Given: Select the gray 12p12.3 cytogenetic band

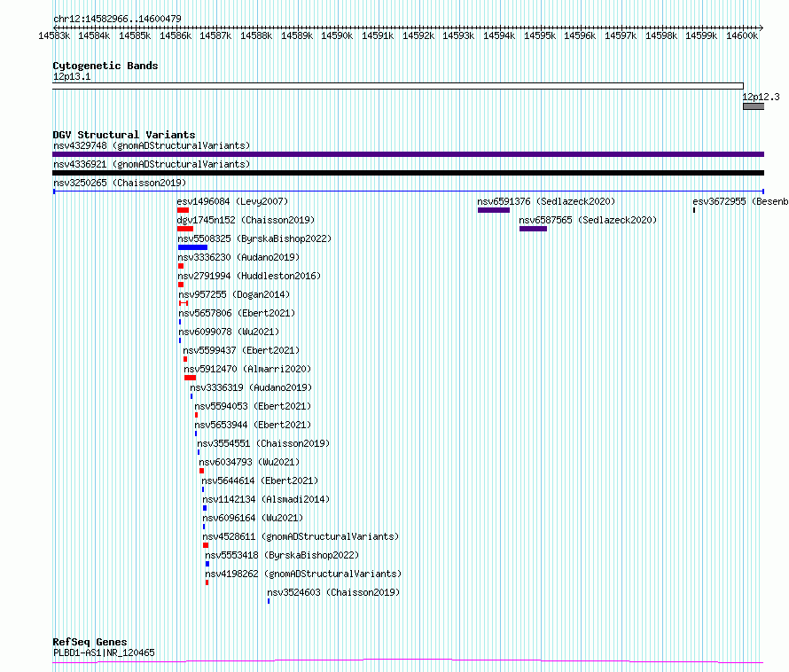Looking at the screenshot, I should tap(754, 106).
